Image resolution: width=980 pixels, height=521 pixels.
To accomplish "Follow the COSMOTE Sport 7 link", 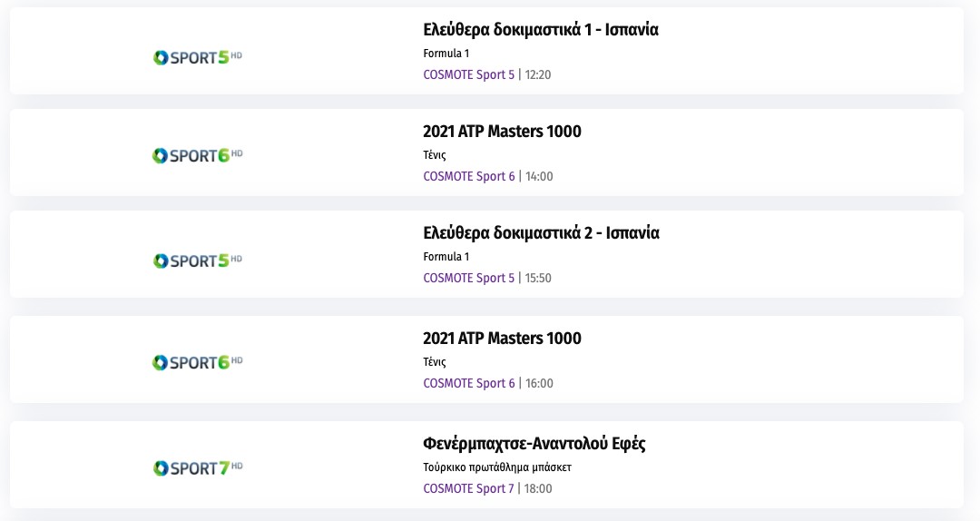I will 468,488.
